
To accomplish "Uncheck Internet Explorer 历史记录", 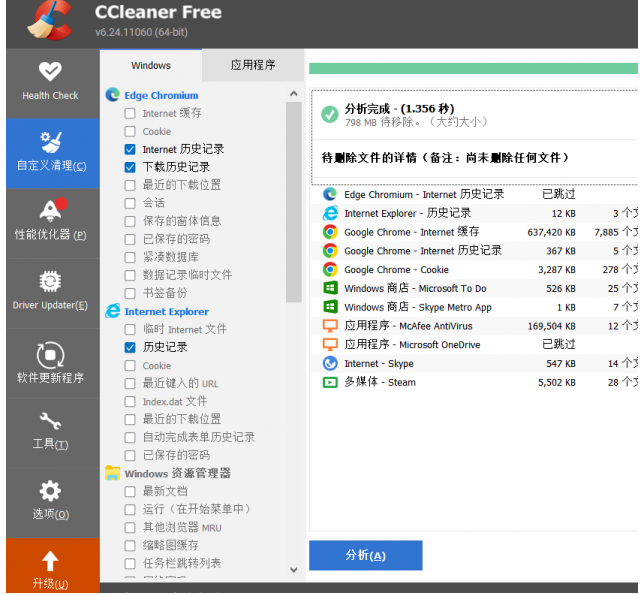I will (x=130, y=347).
